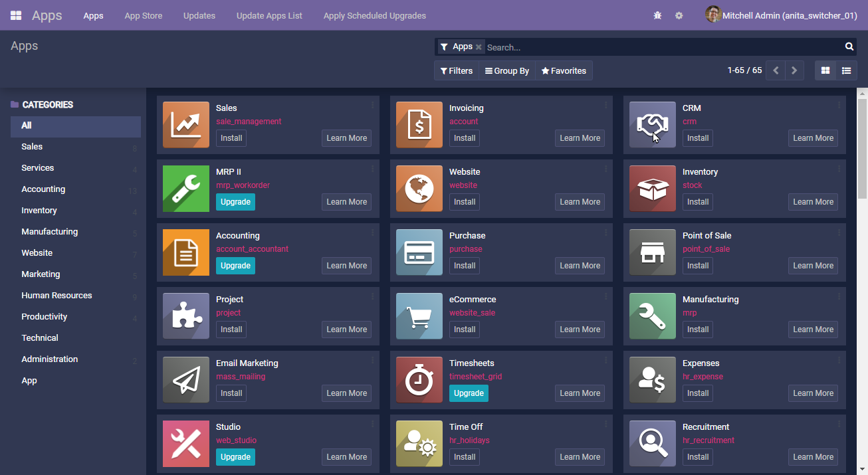Click the Timesheets stopwatch icon
The width and height of the screenshot is (868, 475).
click(x=419, y=380)
